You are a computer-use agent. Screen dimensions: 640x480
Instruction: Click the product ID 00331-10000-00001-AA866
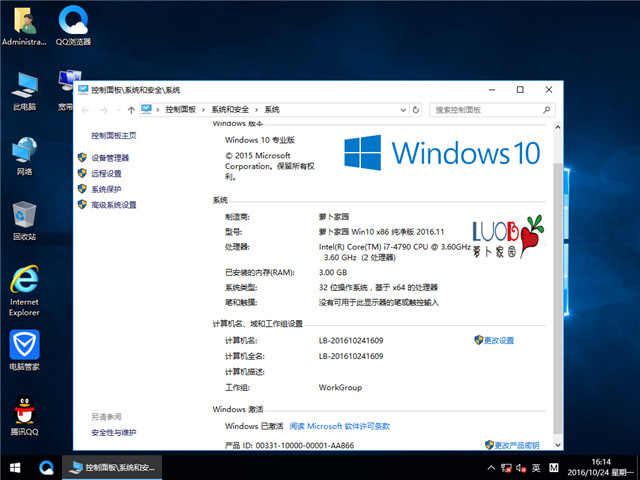[x=305, y=445]
